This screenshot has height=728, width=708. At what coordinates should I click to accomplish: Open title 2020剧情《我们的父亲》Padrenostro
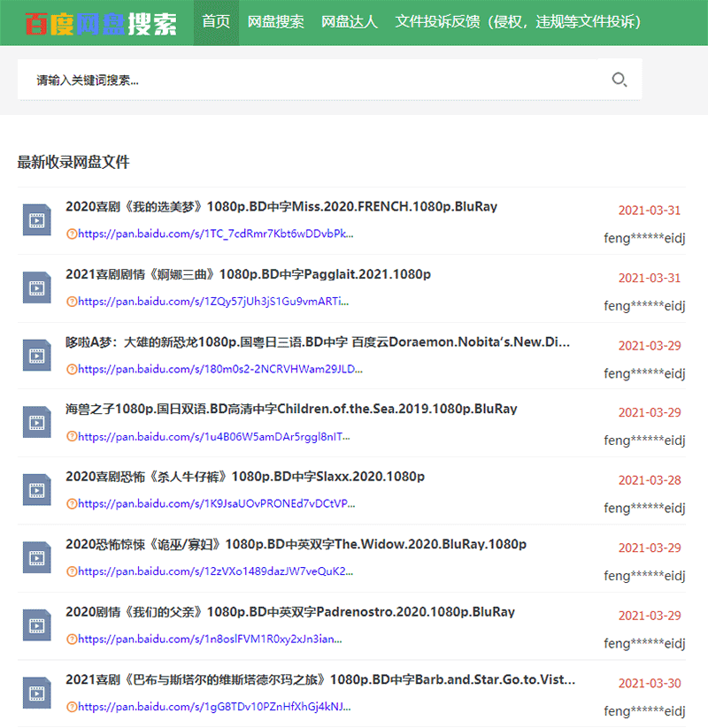(x=290, y=612)
